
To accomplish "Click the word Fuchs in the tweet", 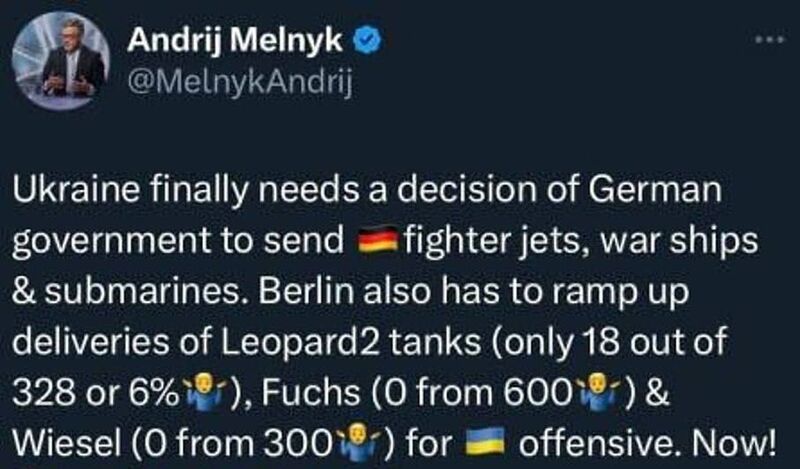I will tap(311, 393).
